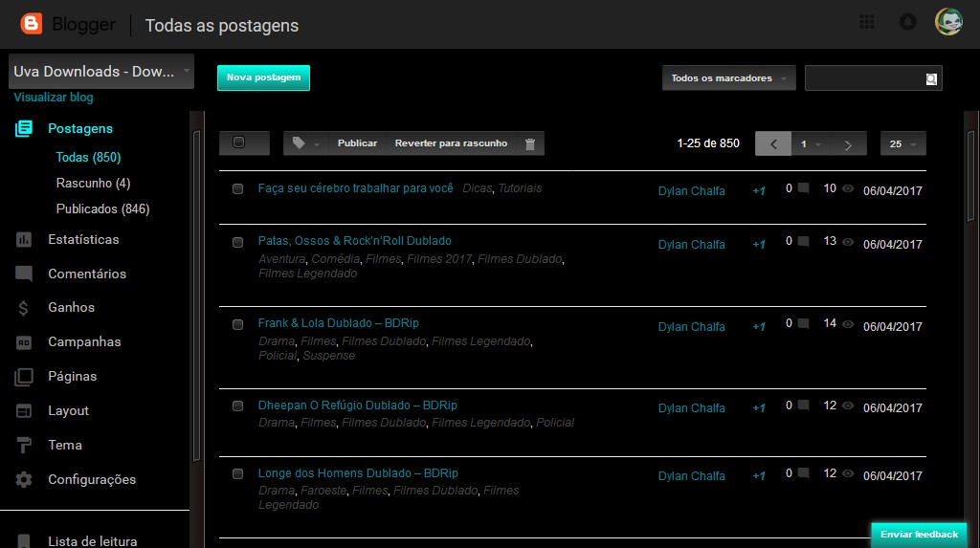Click the trash delete icon

pyautogui.click(x=530, y=143)
